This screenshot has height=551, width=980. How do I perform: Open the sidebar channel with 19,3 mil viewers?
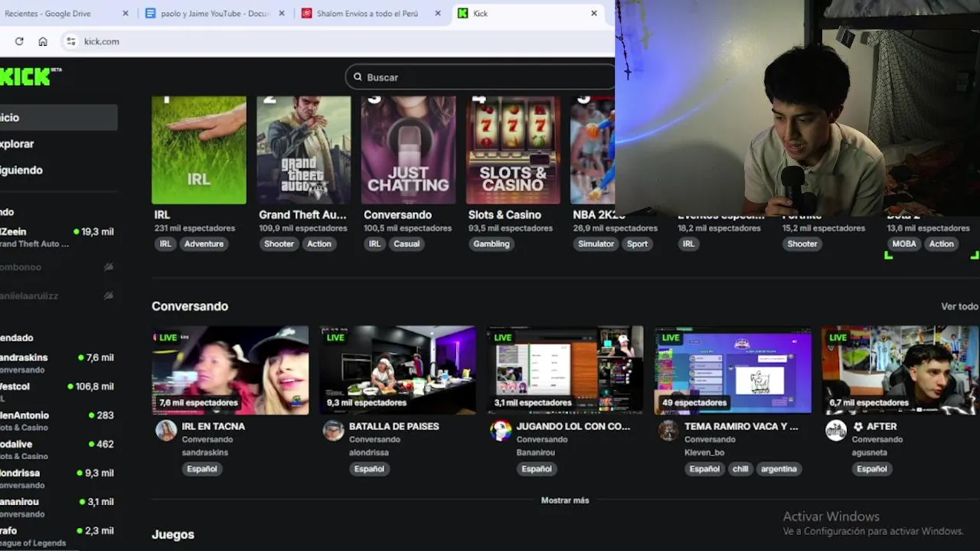pos(58,236)
